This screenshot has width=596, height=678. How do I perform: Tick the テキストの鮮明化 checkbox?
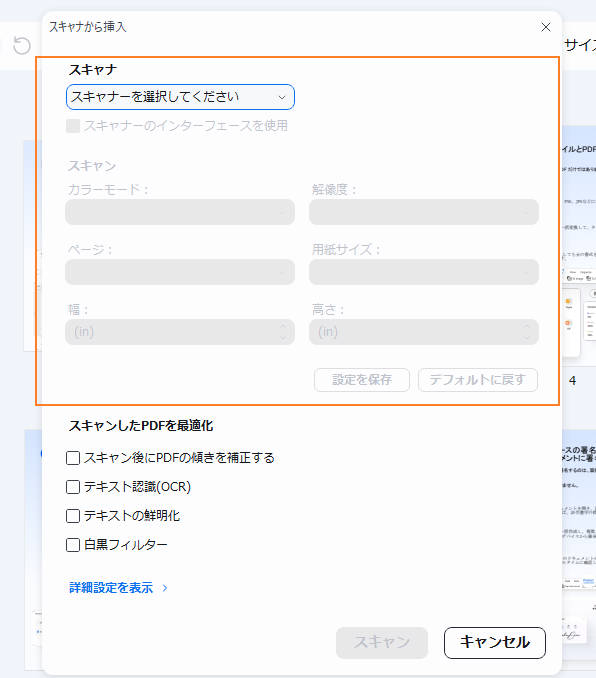(73, 516)
